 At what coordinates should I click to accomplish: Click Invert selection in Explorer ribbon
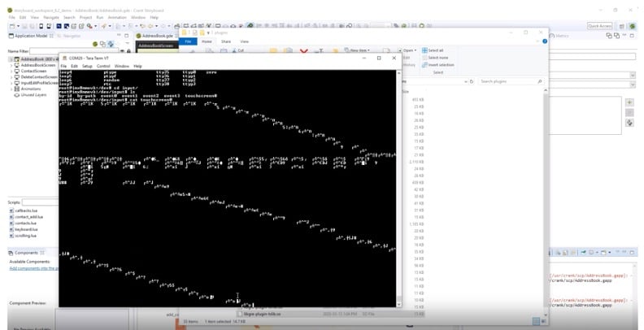437,65
